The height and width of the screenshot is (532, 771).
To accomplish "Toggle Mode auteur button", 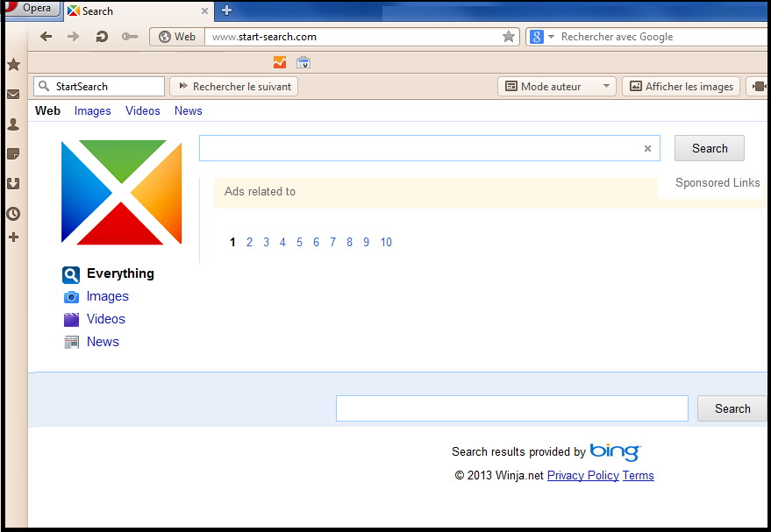I will click(556, 87).
